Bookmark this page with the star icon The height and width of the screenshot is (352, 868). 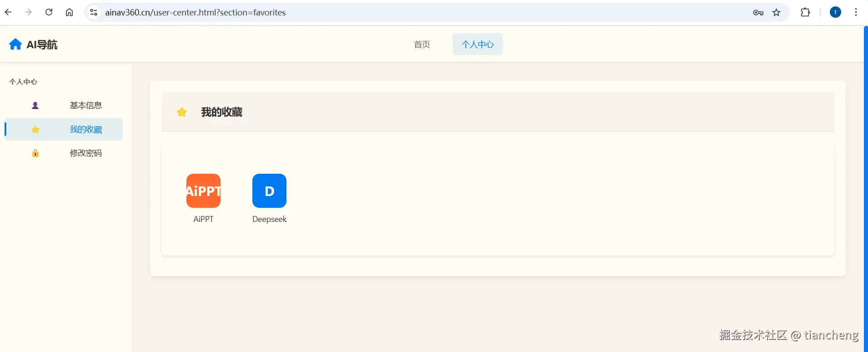coord(777,12)
